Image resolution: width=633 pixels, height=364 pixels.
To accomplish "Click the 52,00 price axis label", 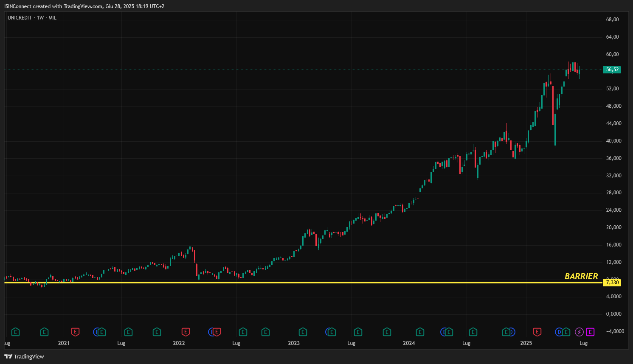I will click(612, 89).
